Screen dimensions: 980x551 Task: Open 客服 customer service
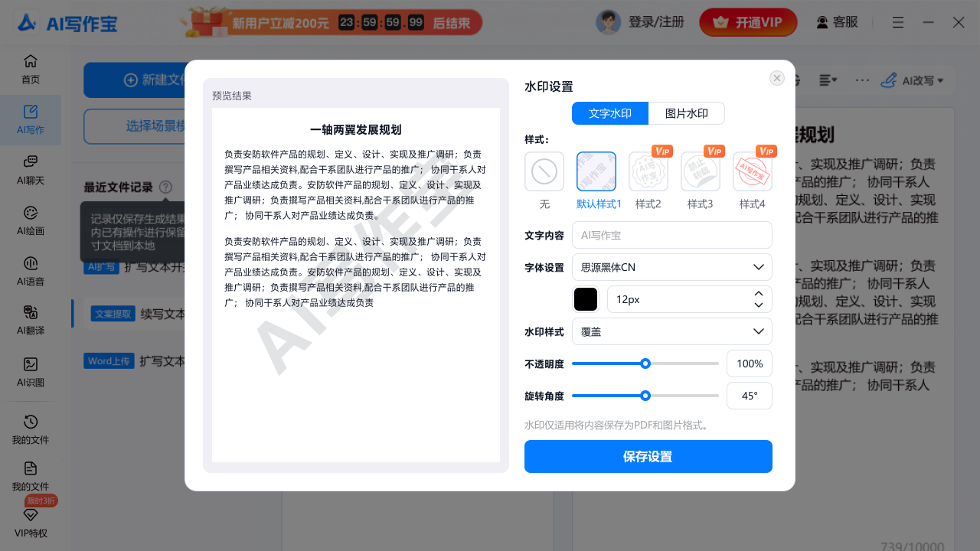click(x=837, y=22)
